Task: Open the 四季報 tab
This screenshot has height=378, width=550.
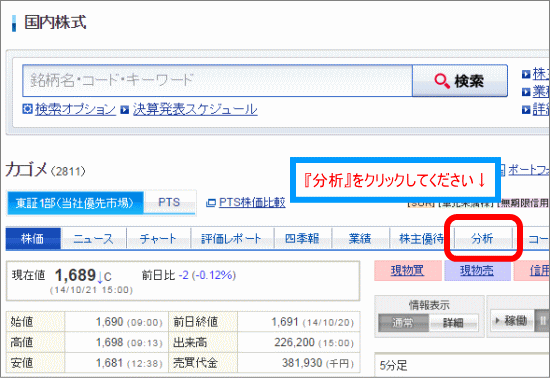Action: coord(302,238)
